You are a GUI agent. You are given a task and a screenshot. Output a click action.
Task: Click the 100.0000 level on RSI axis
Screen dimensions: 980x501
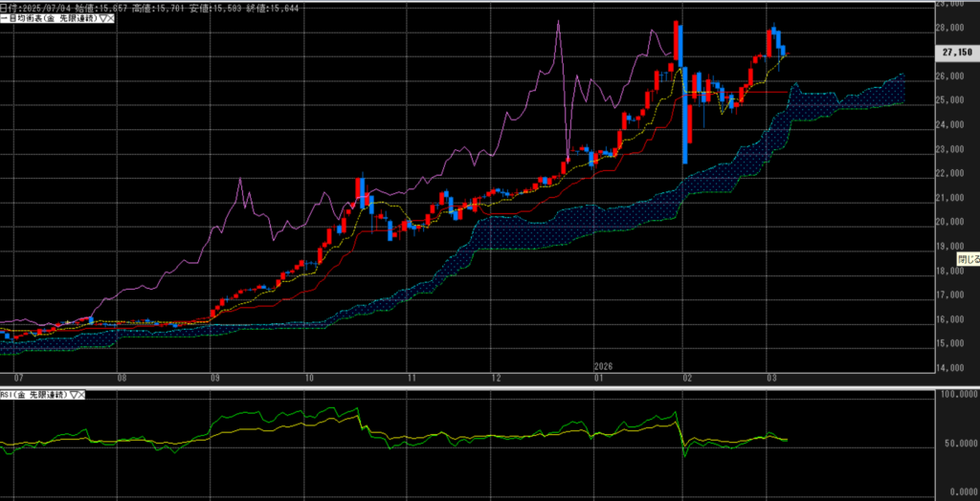pos(957,393)
